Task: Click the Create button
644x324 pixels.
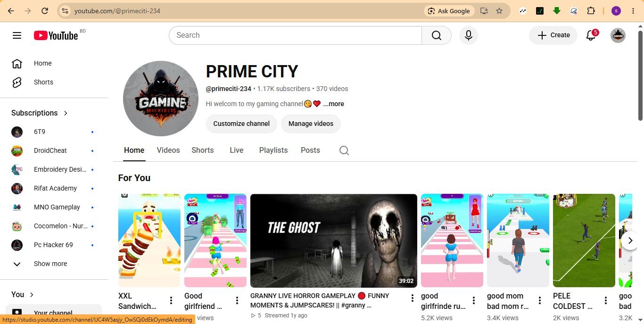Action: (553, 35)
